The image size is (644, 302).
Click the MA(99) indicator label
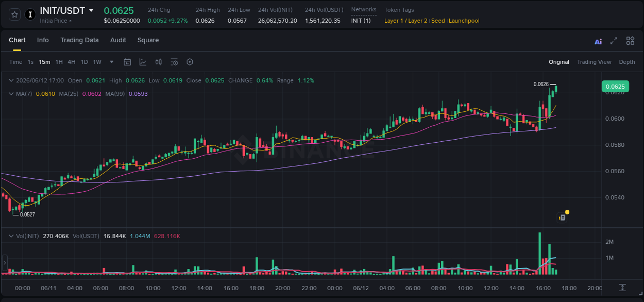[115, 94]
